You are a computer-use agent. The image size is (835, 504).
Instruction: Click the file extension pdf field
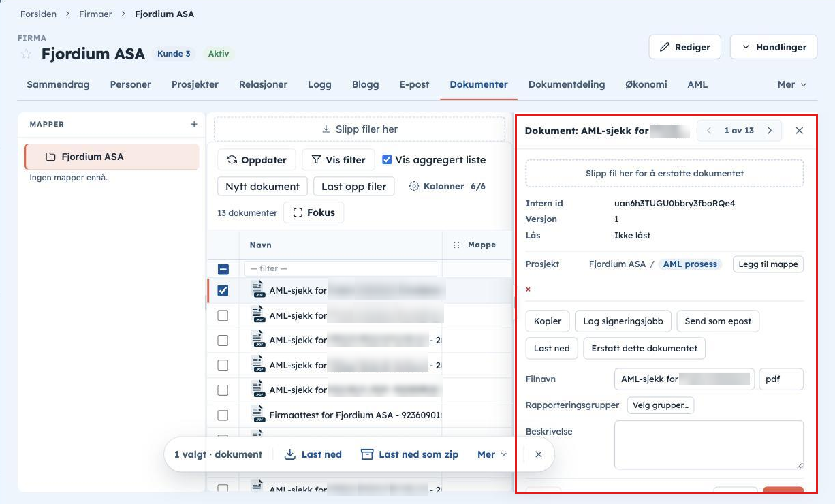pos(781,379)
